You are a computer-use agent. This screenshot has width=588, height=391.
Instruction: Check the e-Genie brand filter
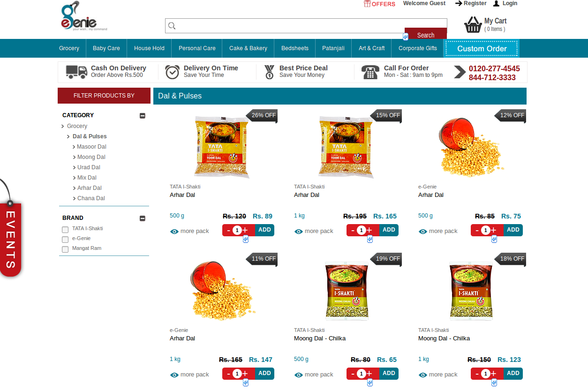(x=65, y=240)
